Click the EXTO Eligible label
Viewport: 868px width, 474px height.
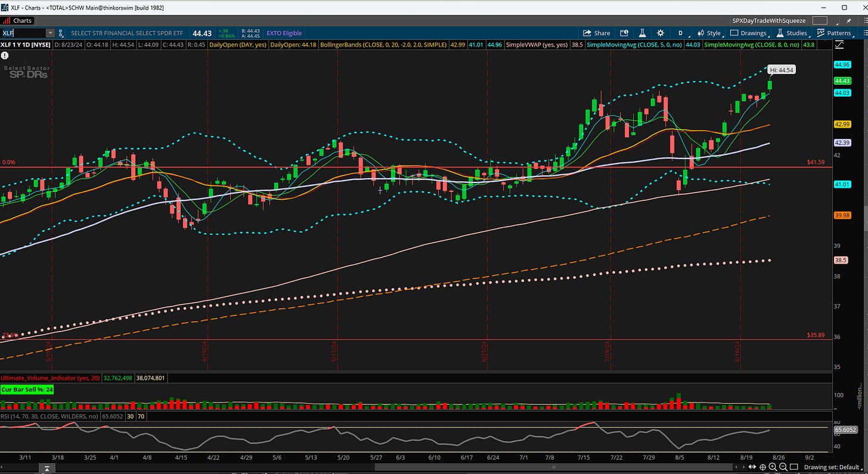284,33
